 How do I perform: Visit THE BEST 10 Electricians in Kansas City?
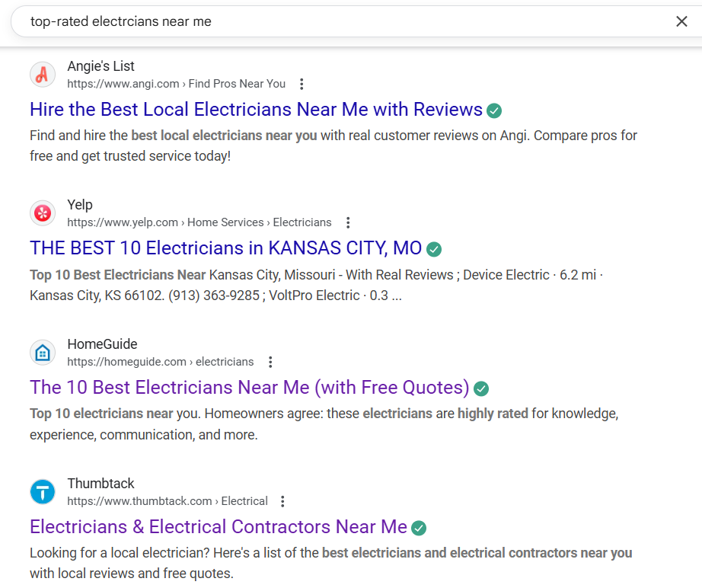click(x=225, y=248)
